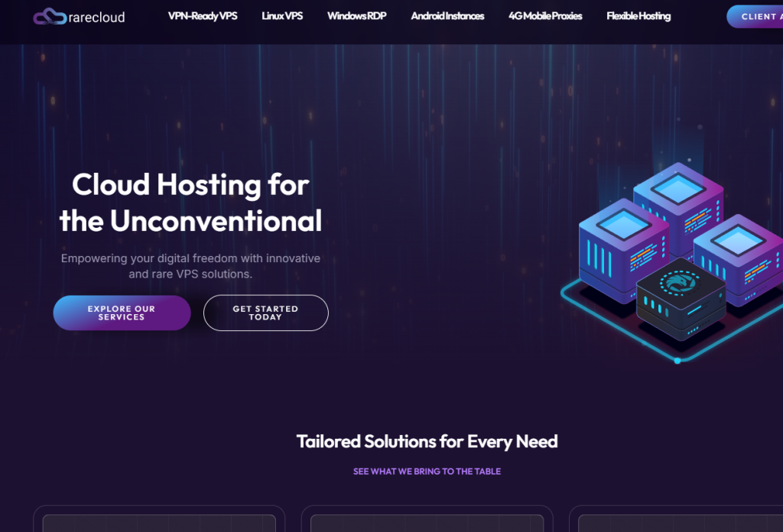Select Android Instances in navigation
The width and height of the screenshot is (783, 532).
447,16
